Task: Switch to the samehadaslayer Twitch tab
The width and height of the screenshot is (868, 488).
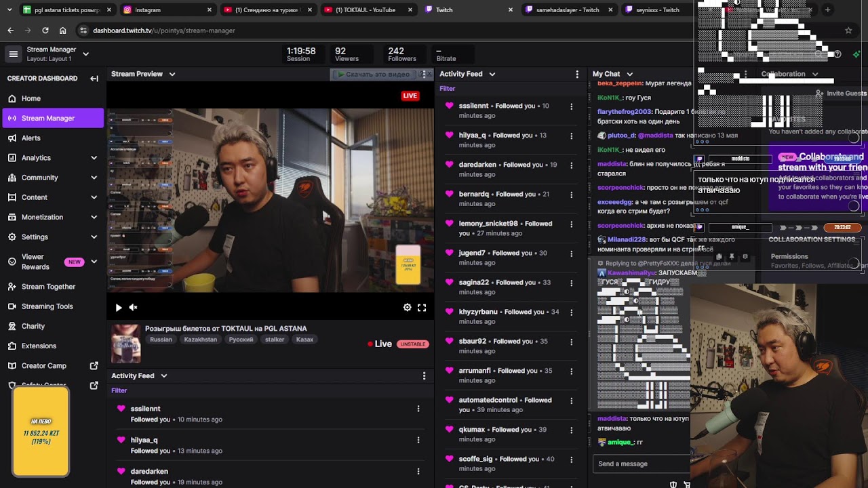Action: 568,10
